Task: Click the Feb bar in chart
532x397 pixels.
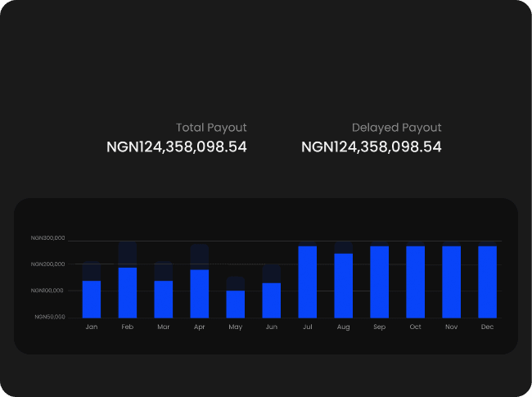Action: pos(128,292)
